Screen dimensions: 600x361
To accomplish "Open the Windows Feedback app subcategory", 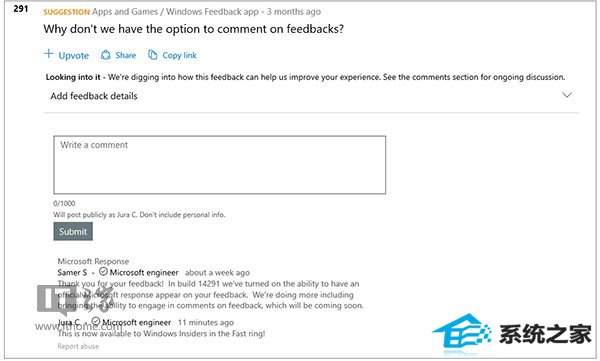I will pos(212,11).
